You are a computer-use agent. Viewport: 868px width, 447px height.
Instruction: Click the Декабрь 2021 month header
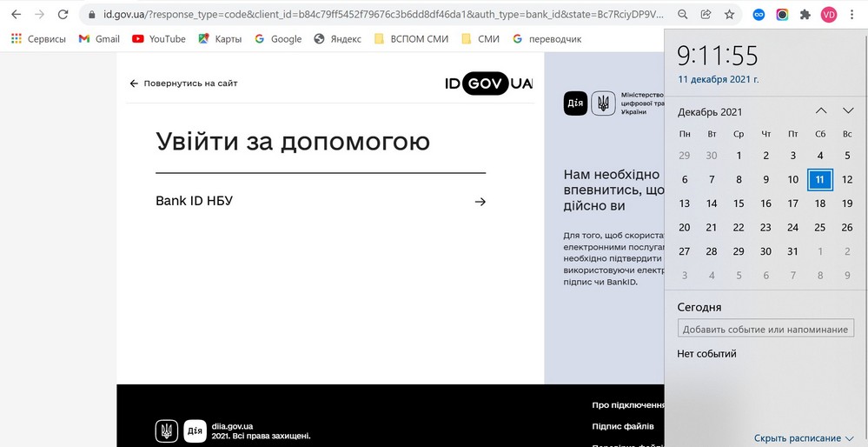(x=710, y=112)
